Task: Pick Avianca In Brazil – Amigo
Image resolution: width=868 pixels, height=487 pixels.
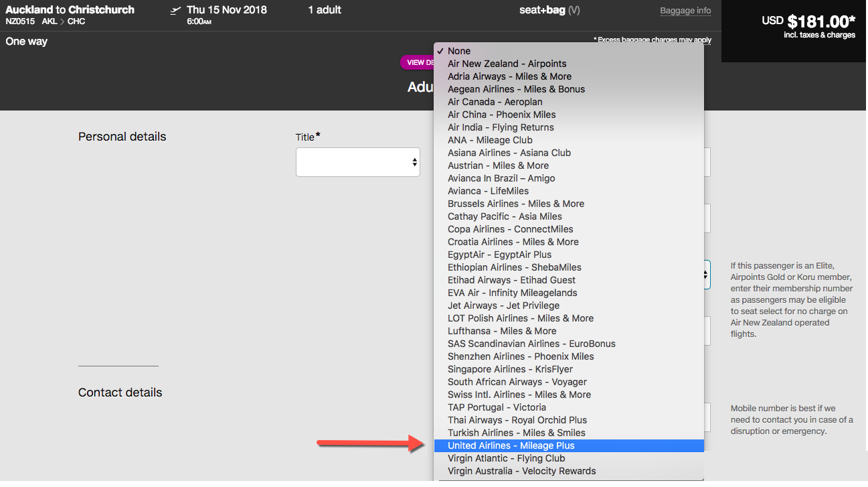Action: point(569,178)
